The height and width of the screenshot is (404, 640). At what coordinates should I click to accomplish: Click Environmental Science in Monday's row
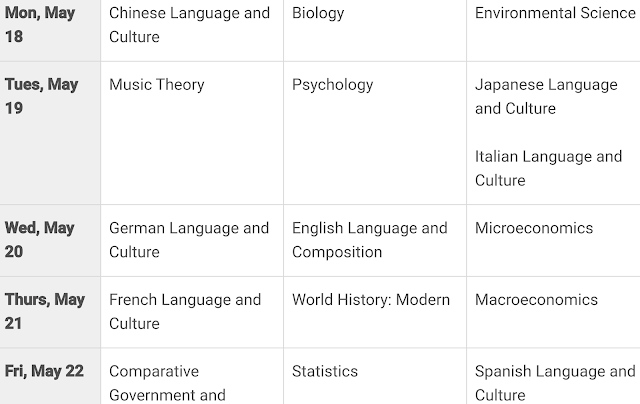tap(555, 13)
